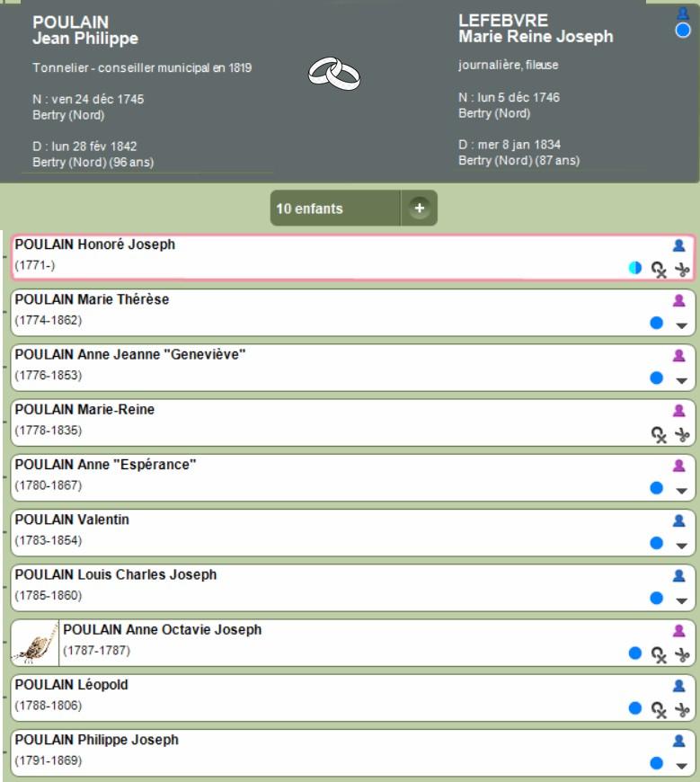Click blue circle on Anne Octavie Joseph row
Image resolution: width=700 pixels, height=782 pixels.
(634, 653)
